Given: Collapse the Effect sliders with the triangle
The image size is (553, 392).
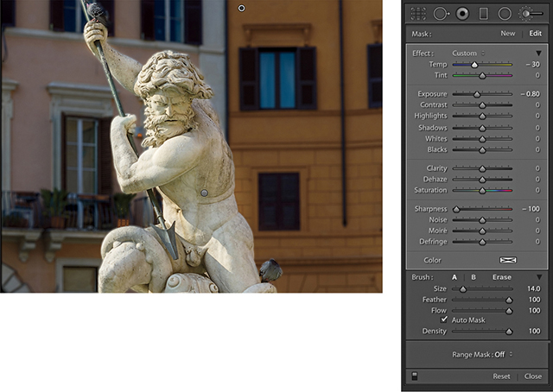Looking at the screenshot, I should pos(538,53).
